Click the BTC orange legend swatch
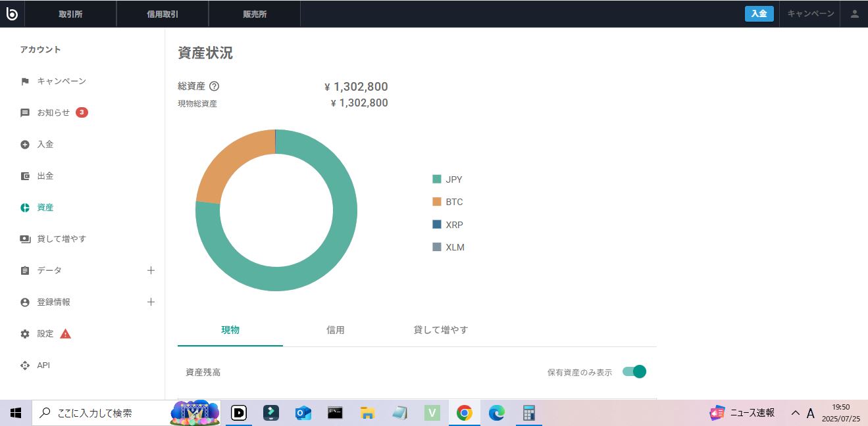 click(x=437, y=202)
